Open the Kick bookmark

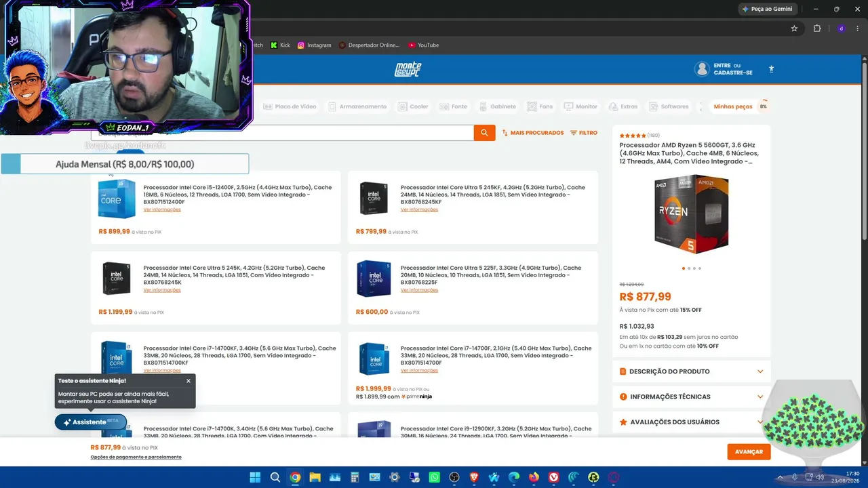click(280, 45)
